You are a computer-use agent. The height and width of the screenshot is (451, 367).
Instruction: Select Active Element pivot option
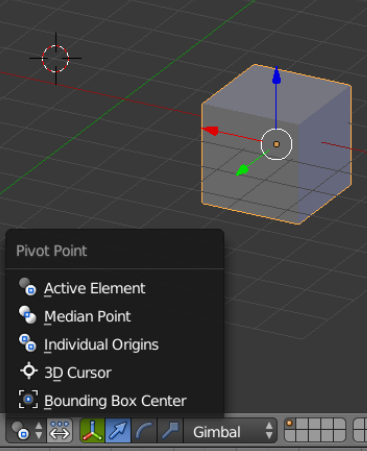point(115,288)
